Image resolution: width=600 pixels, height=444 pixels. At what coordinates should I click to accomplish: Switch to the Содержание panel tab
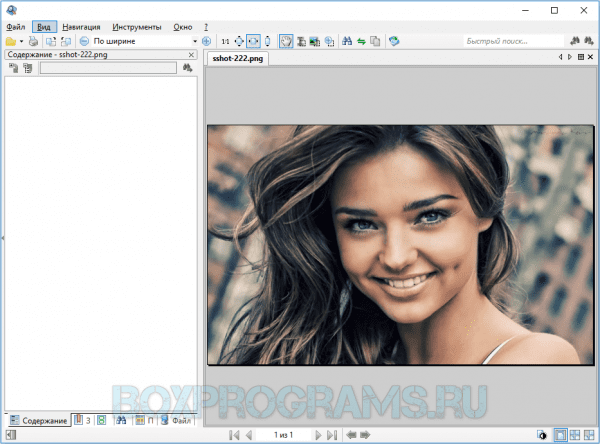[39, 421]
